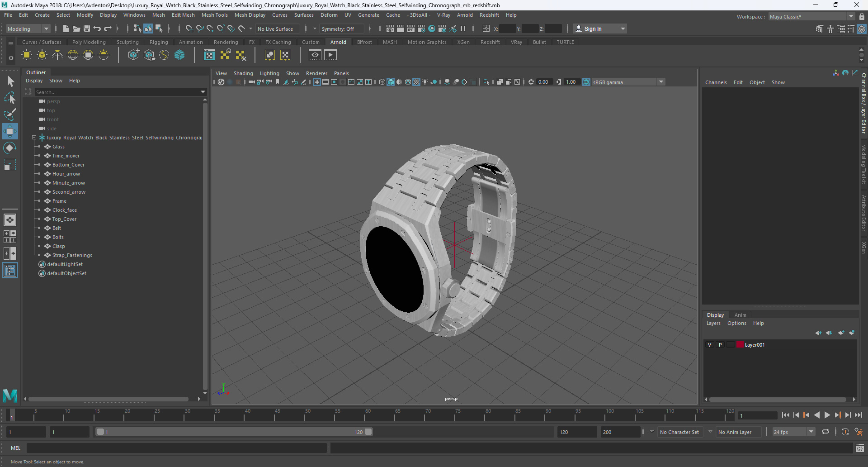This screenshot has width=868, height=467.
Task: Create an Arnold area light from shelf
Action: click(27, 55)
